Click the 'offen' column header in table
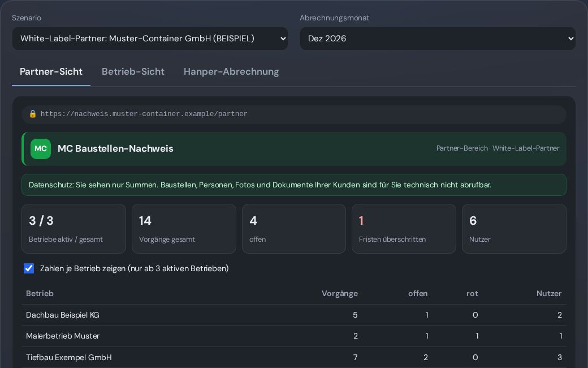 tap(418, 294)
